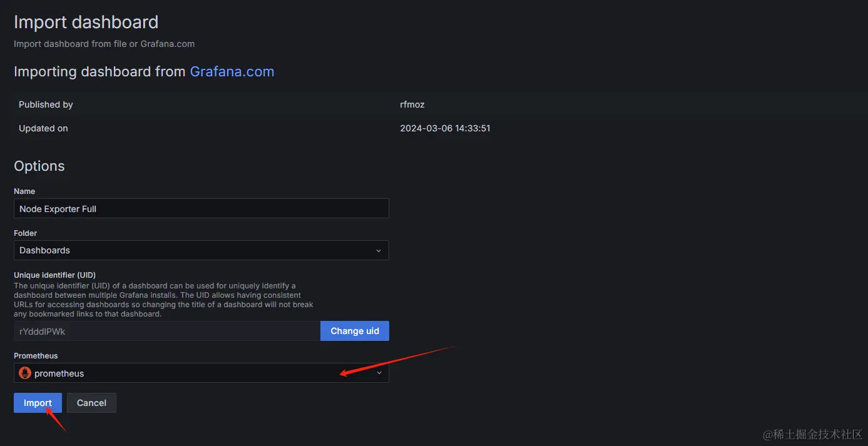The height and width of the screenshot is (446, 868).
Task: Expand the Prometheus selector chevron
Action: point(378,373)
